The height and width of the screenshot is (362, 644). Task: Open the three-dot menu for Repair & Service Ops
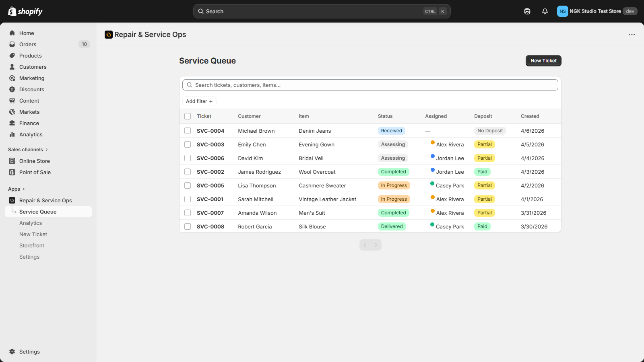coord(632,35)
